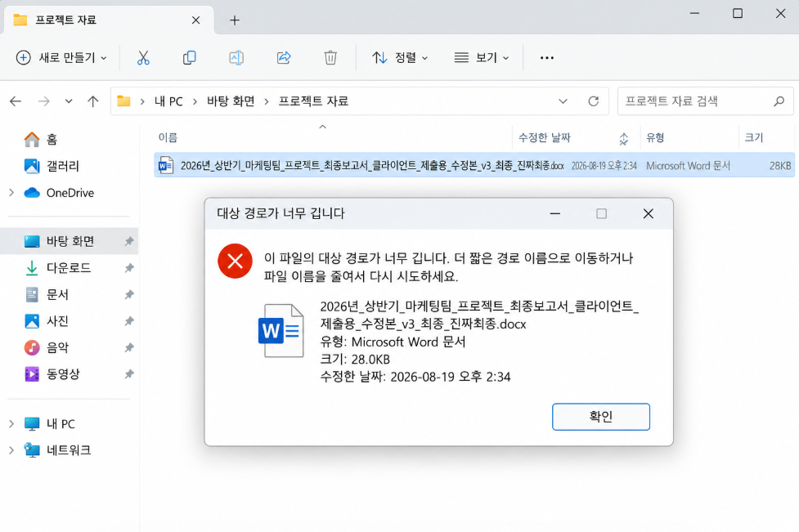Click 확인 button in error dialog
The image size is (799, 532).
(601, 417)
